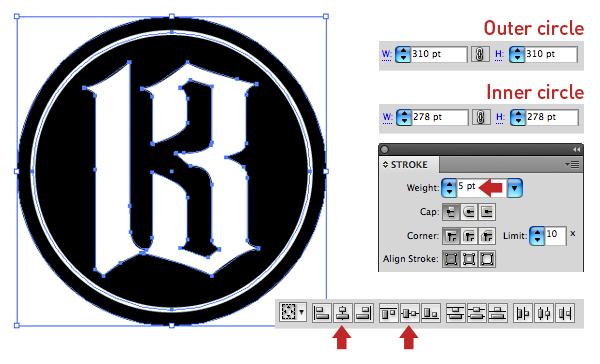Collapse Stroke panel with double arrows

(x=576, y=149)
